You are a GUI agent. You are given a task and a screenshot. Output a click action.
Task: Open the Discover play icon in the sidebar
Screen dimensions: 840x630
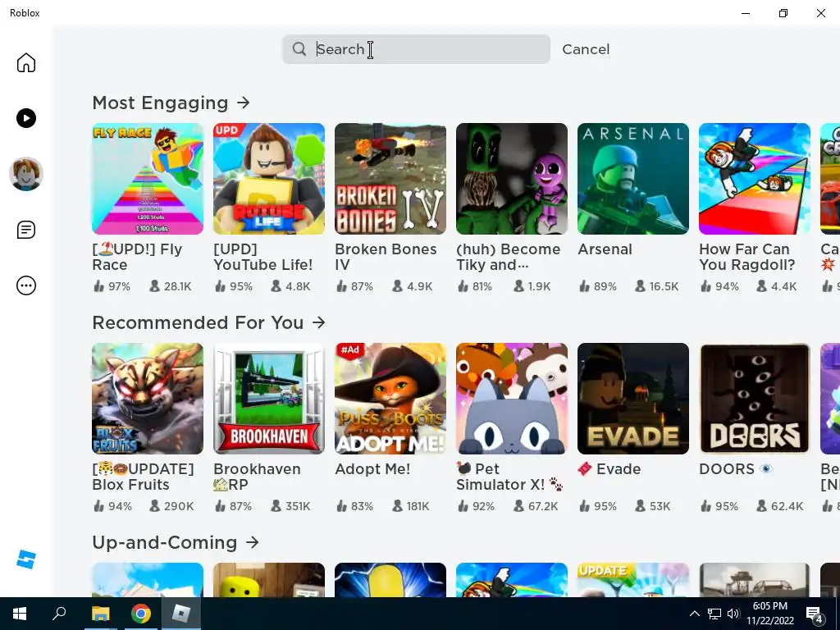pyautogui.click(x=25, y=118)
